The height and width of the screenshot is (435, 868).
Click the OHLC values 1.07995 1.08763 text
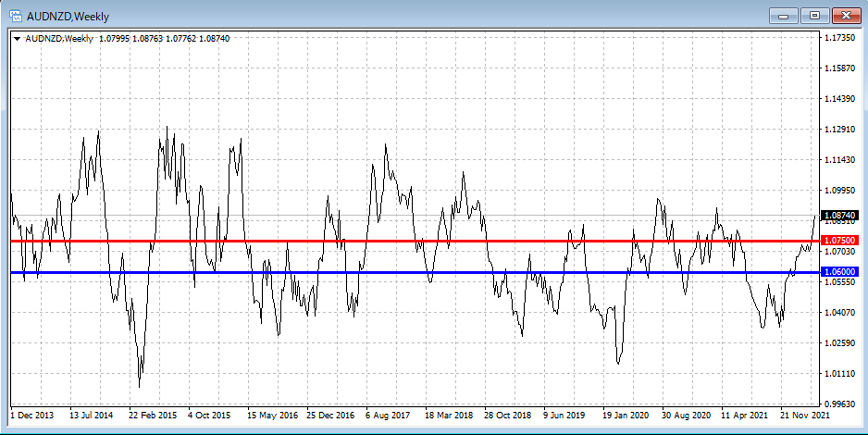pos(131,39)
